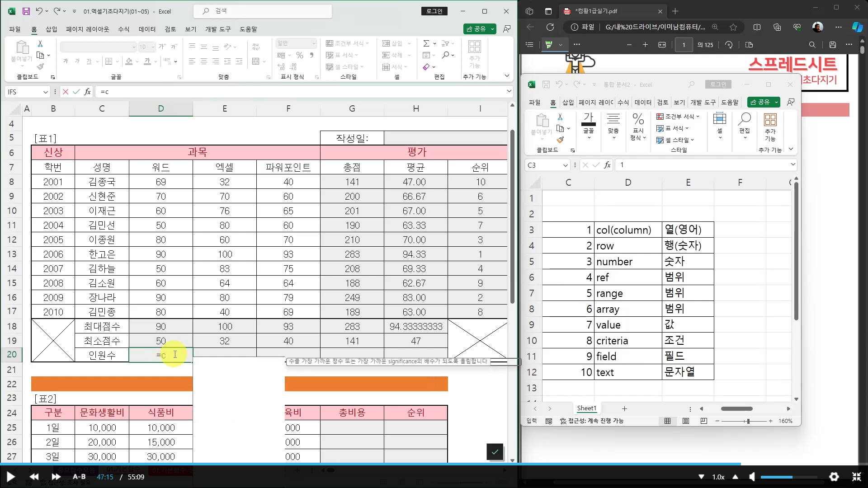Click the insert function fx button
The image size is (868, 488).
[87, 92]
